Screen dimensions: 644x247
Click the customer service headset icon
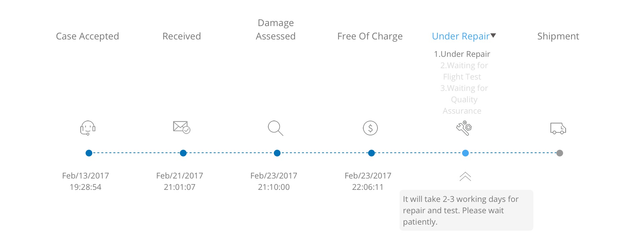(88, 128)
